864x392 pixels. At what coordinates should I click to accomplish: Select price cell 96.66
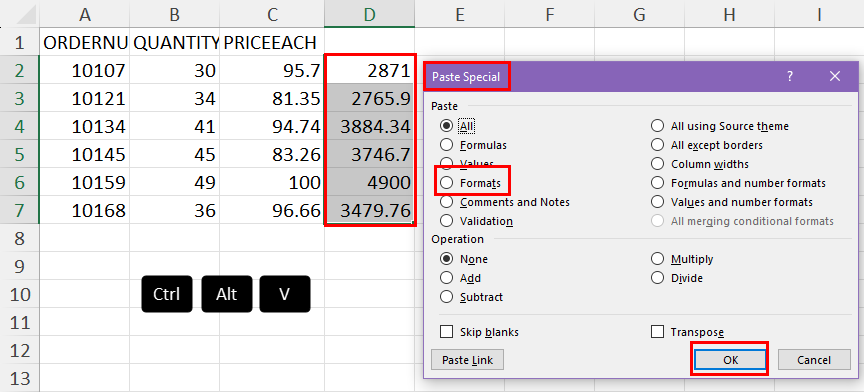pyautogui.click(x=272, y=210)
